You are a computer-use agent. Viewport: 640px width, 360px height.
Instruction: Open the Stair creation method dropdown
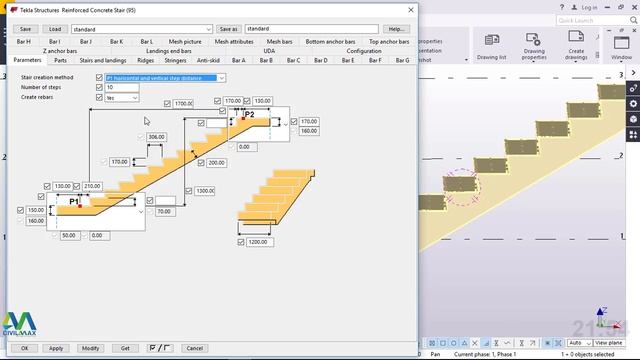point(221,78)
